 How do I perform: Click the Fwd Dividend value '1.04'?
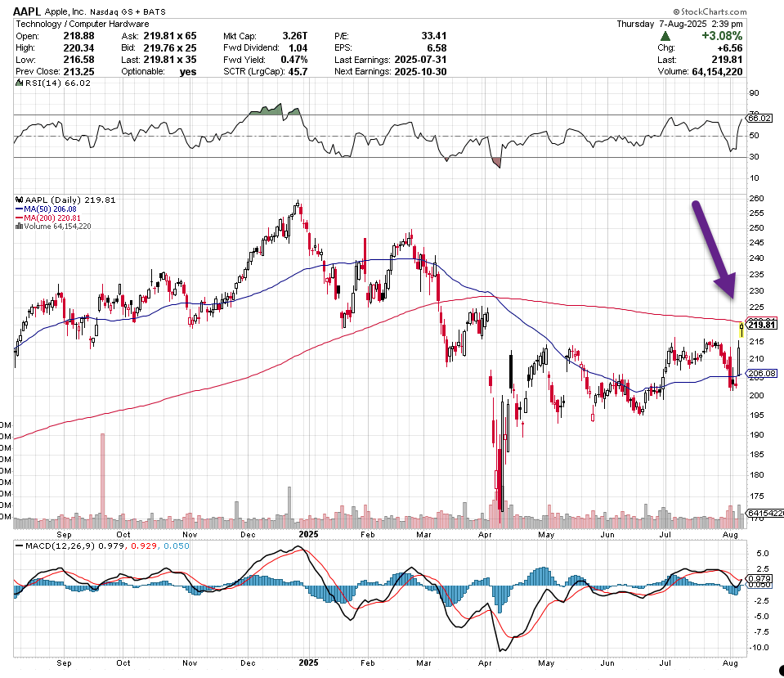[298, 48]
